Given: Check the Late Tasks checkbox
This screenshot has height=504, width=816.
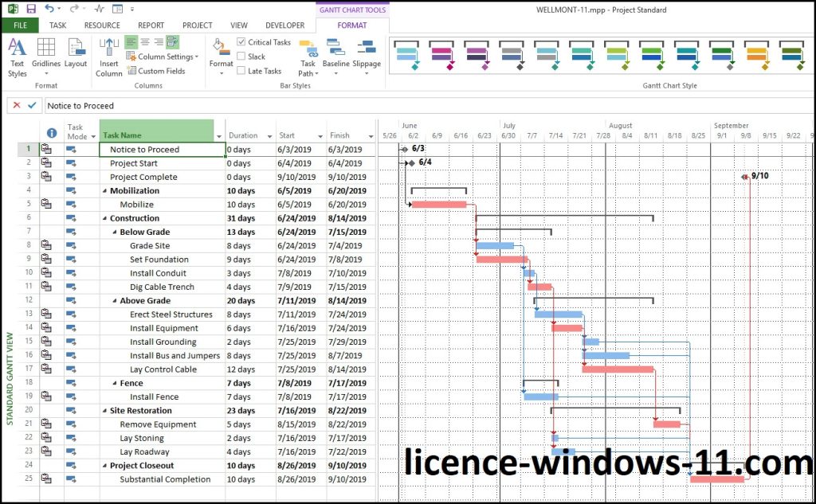Looking at the screenshot, I should point(241,71).
